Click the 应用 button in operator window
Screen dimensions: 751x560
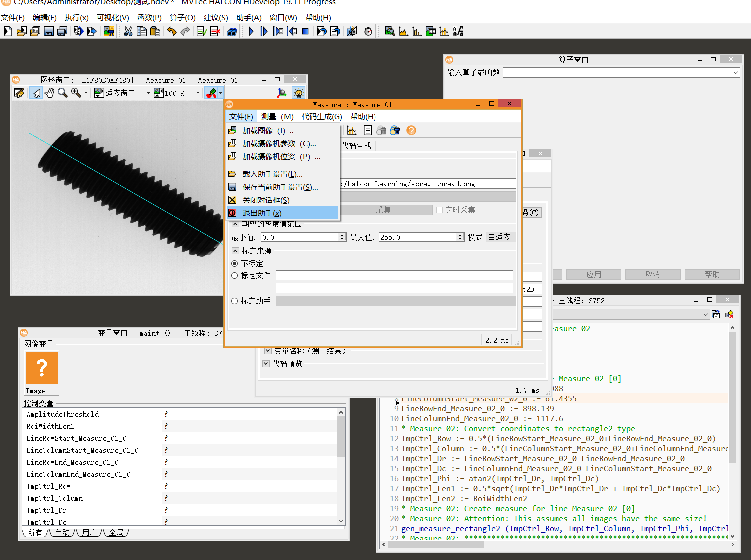pos(594,274)
